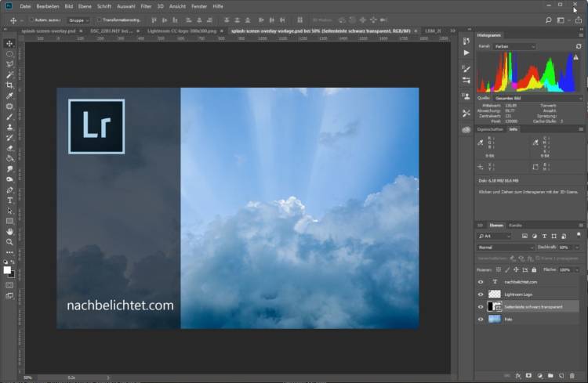
Task: Select the Zoom magnifier tool
Action: tap(9, 242)
